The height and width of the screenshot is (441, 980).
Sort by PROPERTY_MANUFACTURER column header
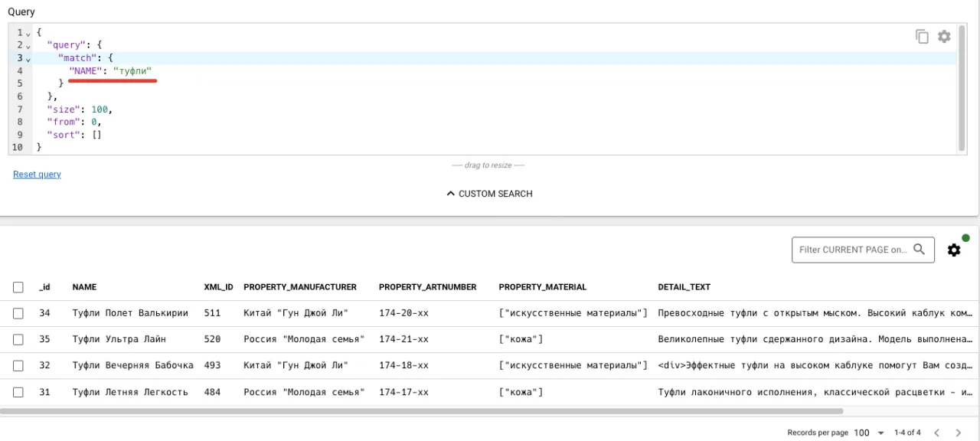coord(299,287)
